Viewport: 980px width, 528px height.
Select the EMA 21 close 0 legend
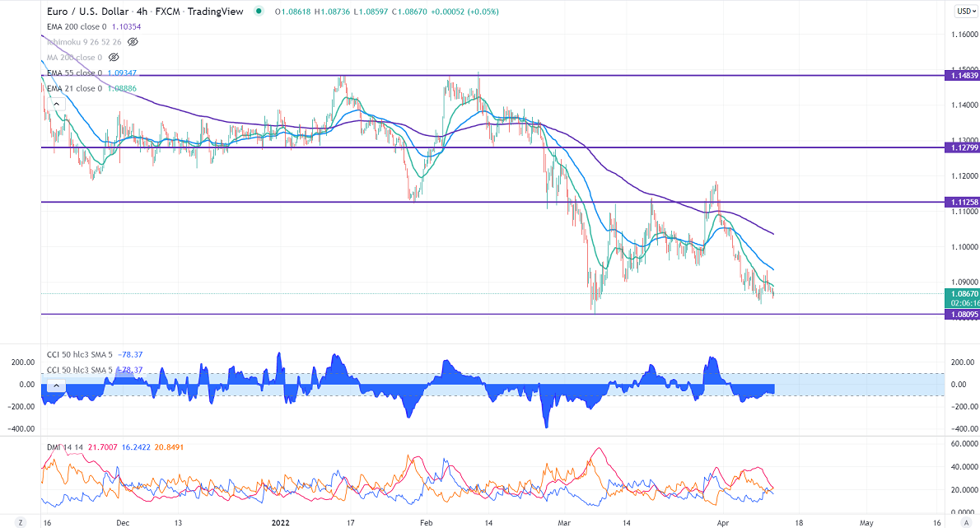[74, 89]
